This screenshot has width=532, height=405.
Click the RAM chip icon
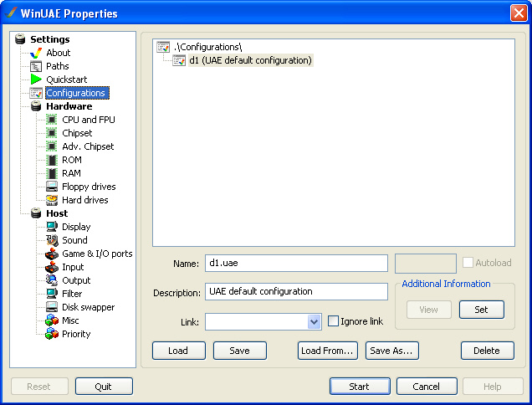pyautogui.click(x=52, y=173)
